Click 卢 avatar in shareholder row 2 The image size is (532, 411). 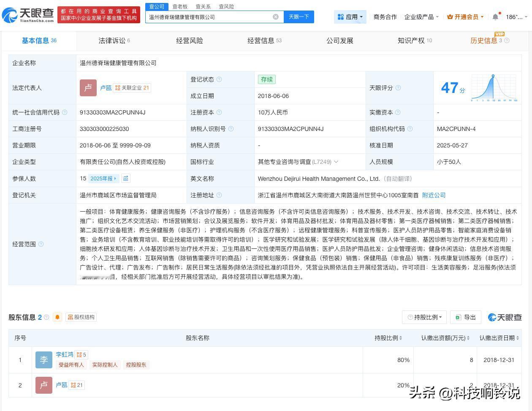click(x=44, y=385)
